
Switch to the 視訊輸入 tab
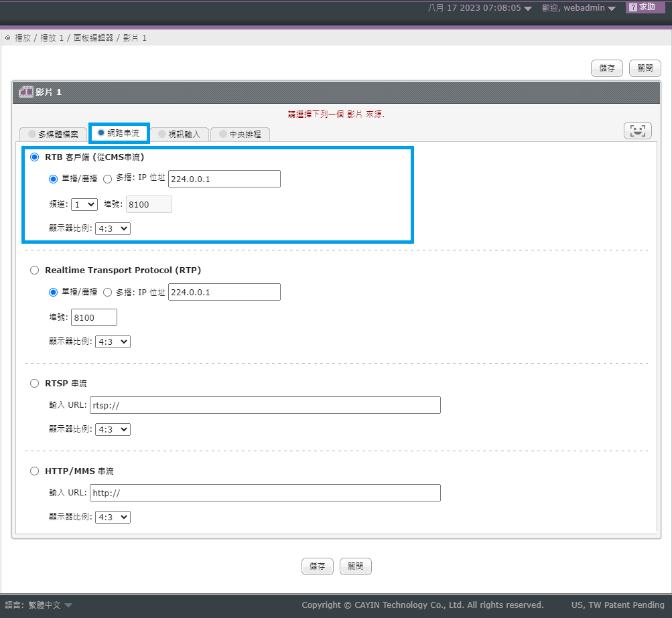tap(179, 135)
